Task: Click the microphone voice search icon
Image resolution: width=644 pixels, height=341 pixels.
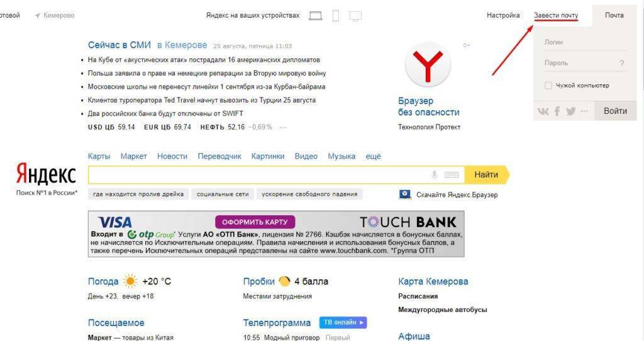Action: pyautogui.click(x=435, y=175)
